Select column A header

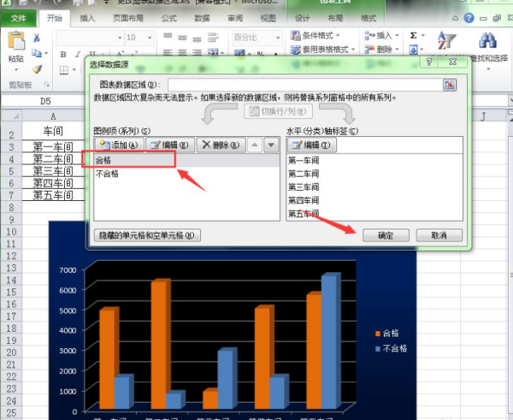click(53, 115)
